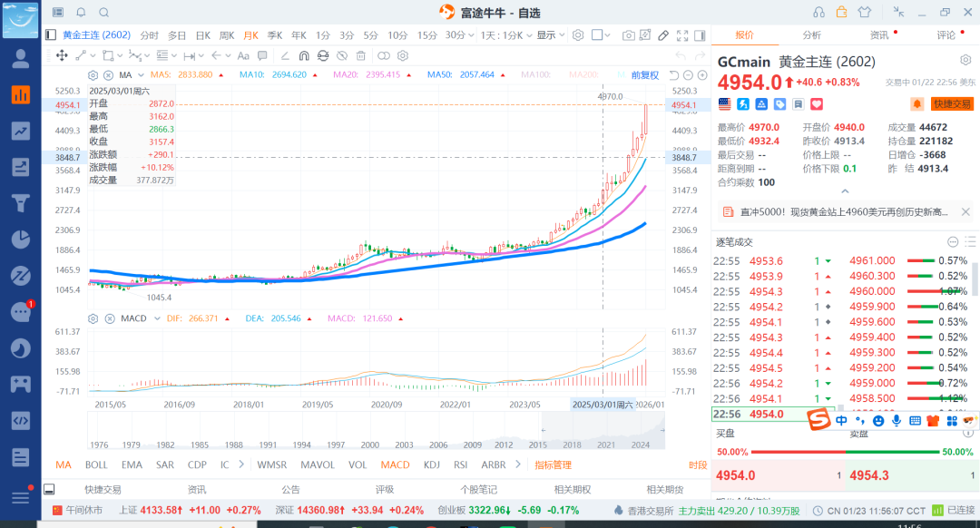This screenshot has width=980, height=528.
Task: Select 周K period tab
Action: (x=227, y=35)
